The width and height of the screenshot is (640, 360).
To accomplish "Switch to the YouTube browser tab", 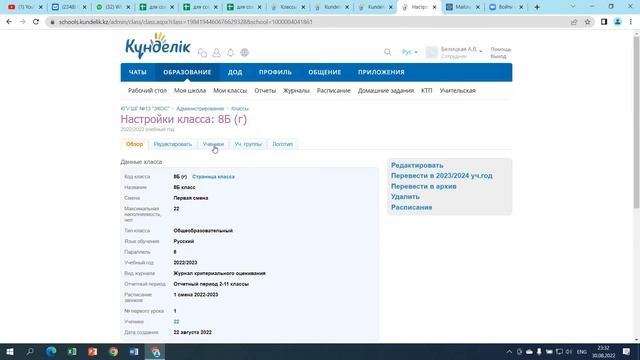I will pos(25,7).
